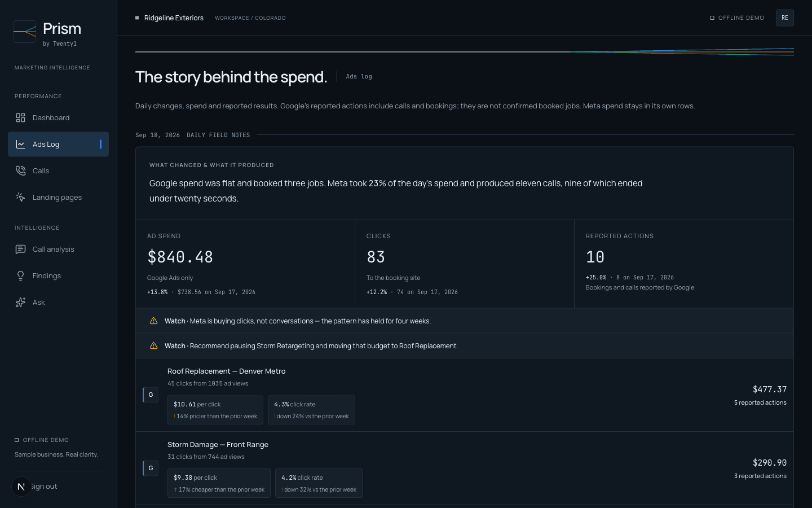The image size is (812, 508).
Task: Click the $840.48 ad spend value
Action: coord(180,257)
